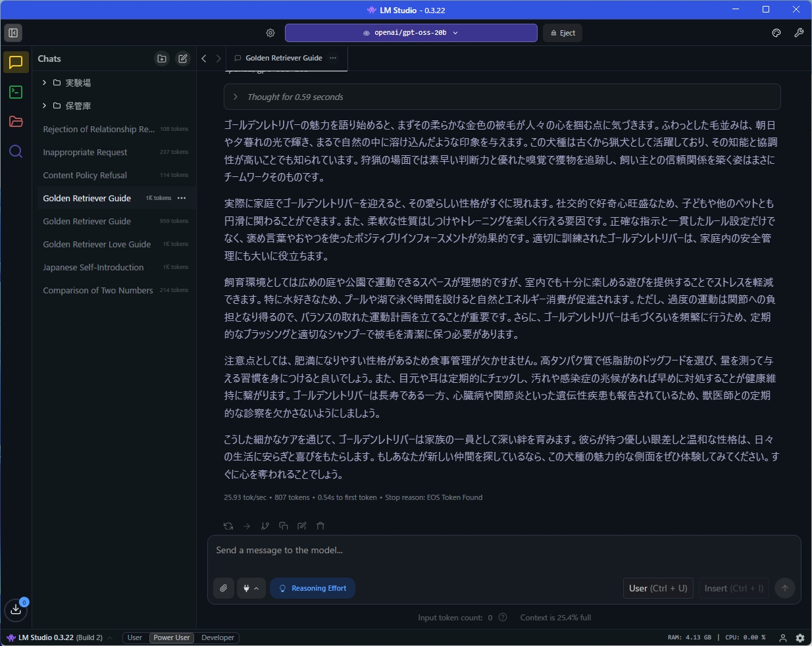Open Rejection of Relationship Re... chat
The width and height of the screenshot is (812, 646).
(116, 129)
